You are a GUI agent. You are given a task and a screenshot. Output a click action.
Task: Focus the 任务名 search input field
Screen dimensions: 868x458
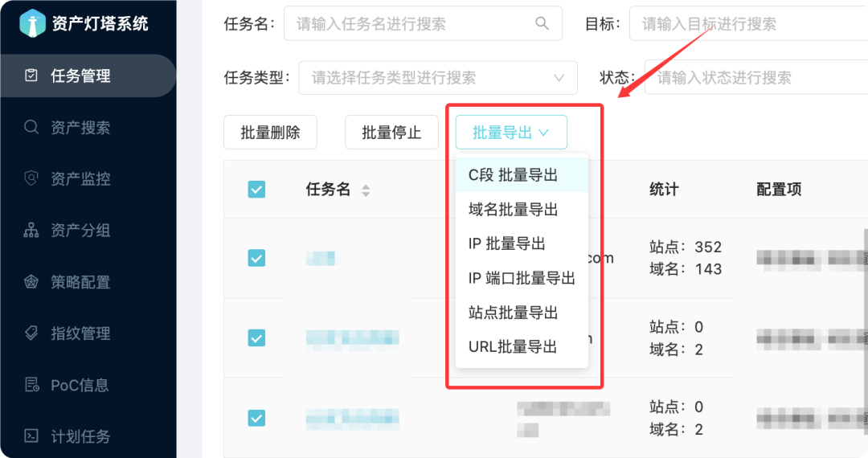pos(423,23)
